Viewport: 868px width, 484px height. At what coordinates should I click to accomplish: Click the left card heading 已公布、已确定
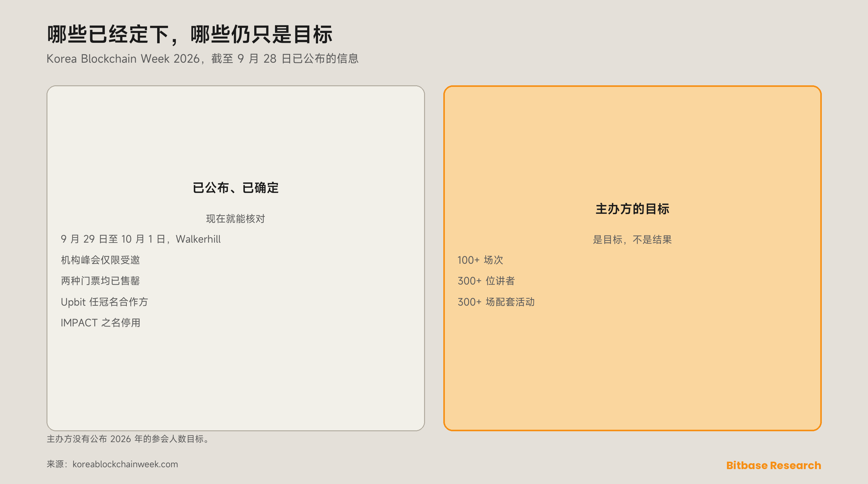(236, 188)
